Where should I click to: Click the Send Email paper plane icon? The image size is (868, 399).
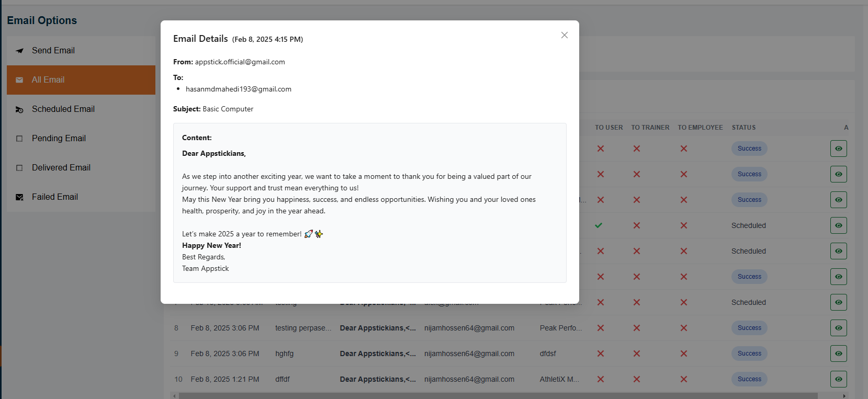[x=20, y=51]
